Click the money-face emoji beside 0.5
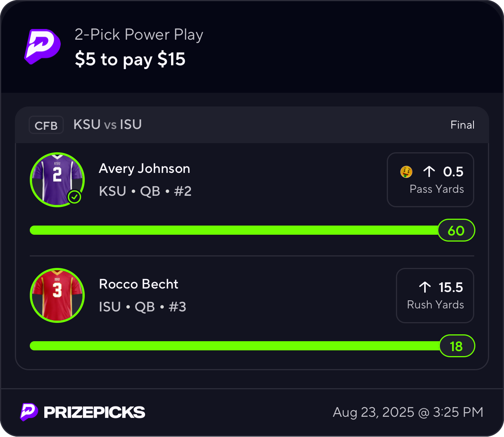 [406, 172]
